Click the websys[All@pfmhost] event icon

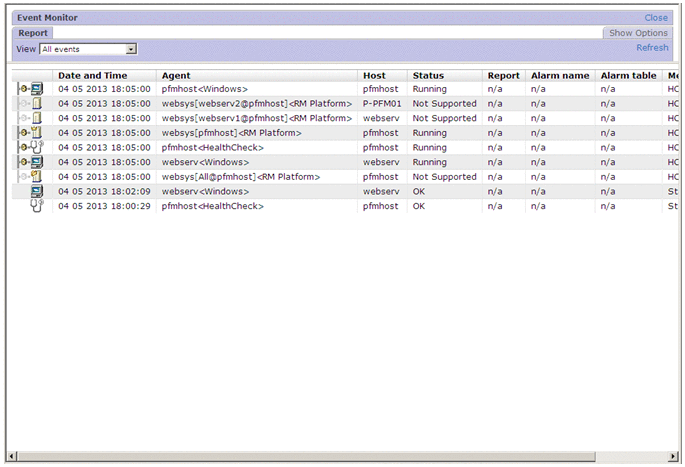[x=31, y=177]
